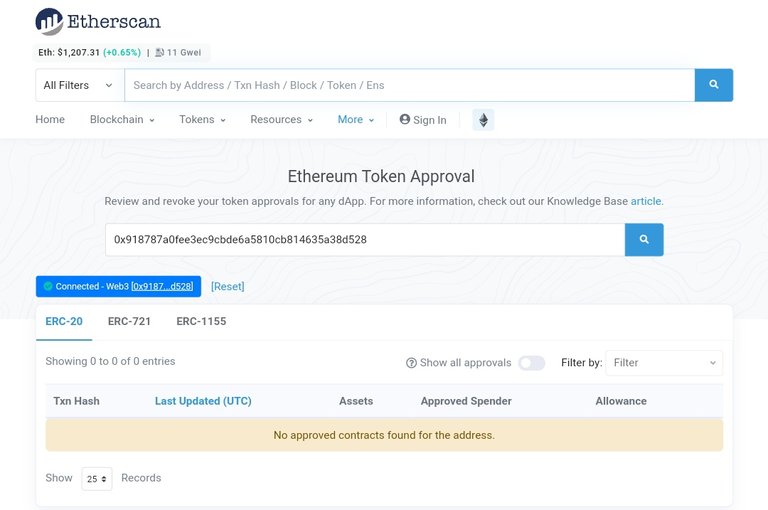Click the Sign In user icon
Viewport: 768px width, 510px height.
pos(405,119)
